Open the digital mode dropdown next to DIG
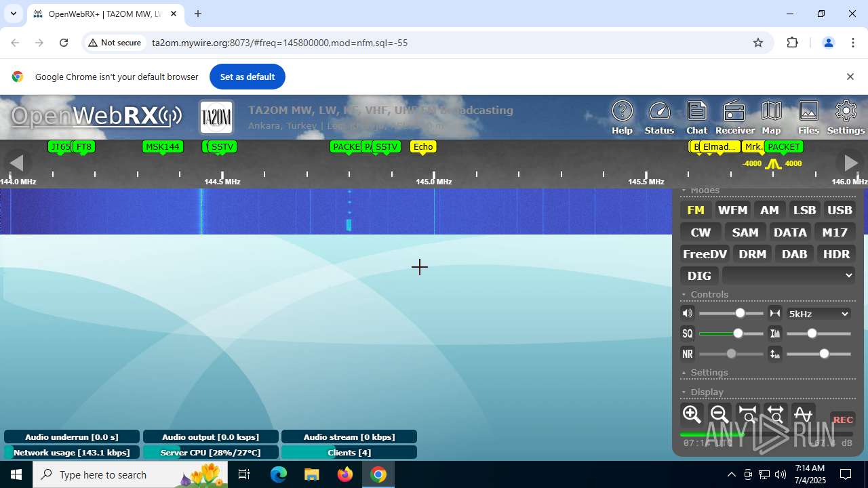868x488 pixels. (789, 275)
